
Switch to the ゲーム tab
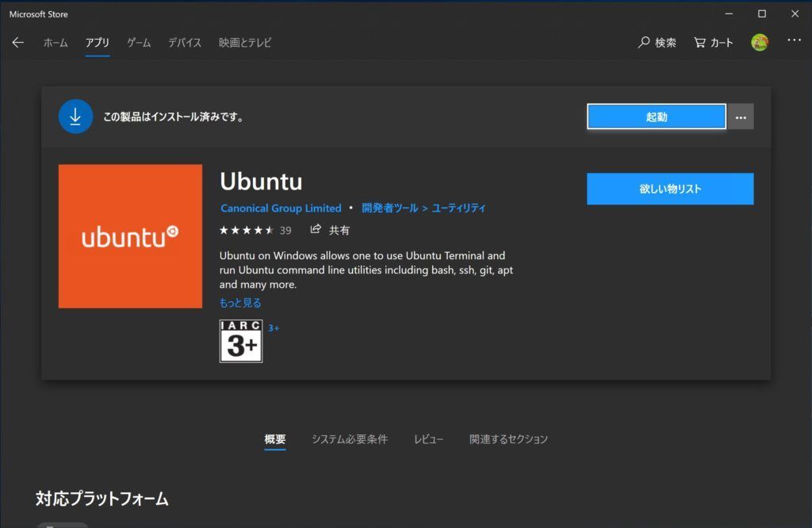pyautogui.click(x=139, y=43)
